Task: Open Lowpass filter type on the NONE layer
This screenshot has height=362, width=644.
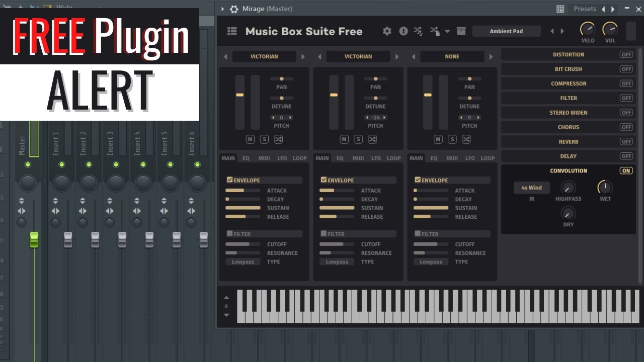Action: coord(431,262)
